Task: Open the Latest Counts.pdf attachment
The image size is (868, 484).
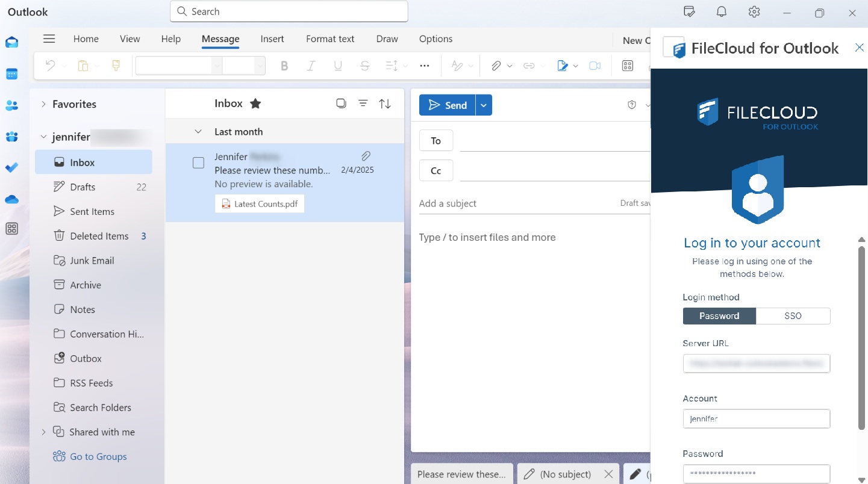Action: (260, 203)
